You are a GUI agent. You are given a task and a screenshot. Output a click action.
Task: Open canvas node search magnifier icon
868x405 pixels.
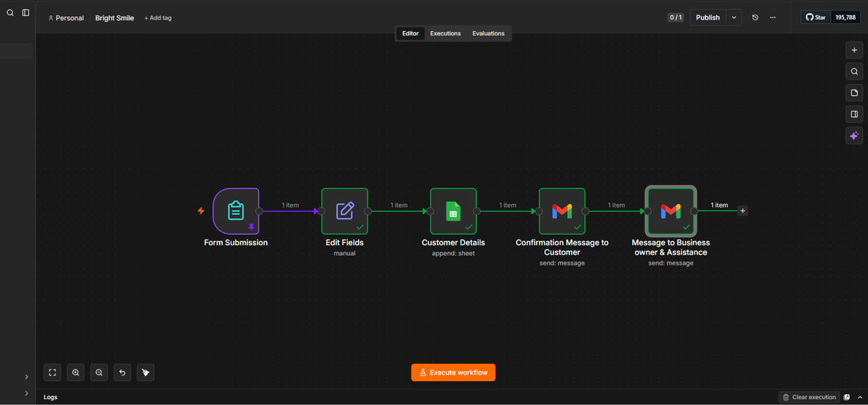pyautogui.click(x=854, y=72)
